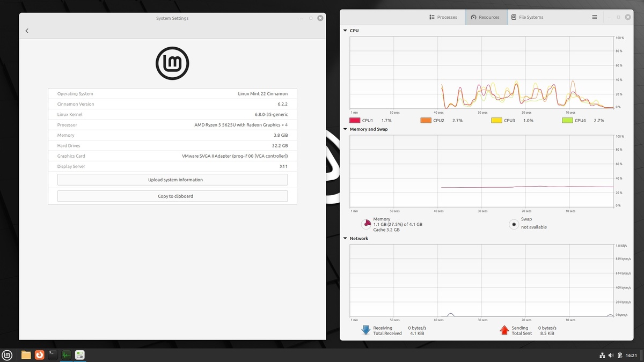The height and width of the screenshot is (362, 644).
Task: Switch to System Settings taskbar item
Action: [x=80, y=354]
